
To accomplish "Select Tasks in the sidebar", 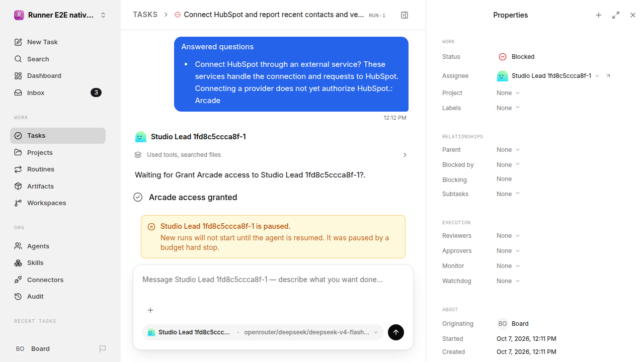I will (x=58, y=136).
